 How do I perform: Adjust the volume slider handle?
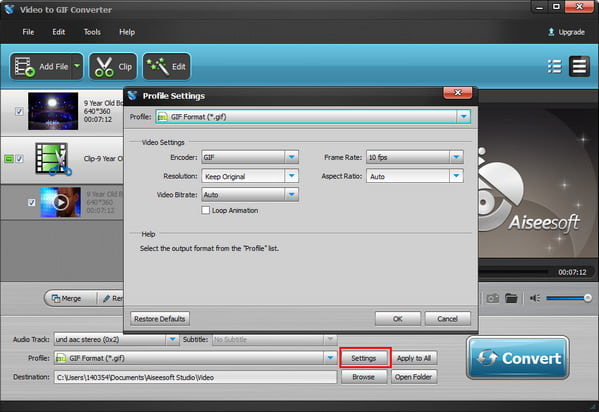point(588,298)
